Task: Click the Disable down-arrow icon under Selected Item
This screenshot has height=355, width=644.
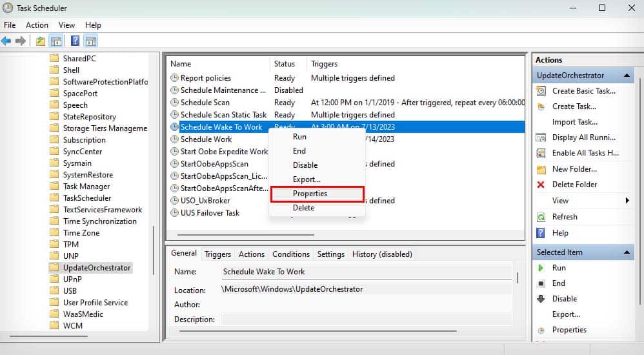Action: tap(541, 299)
